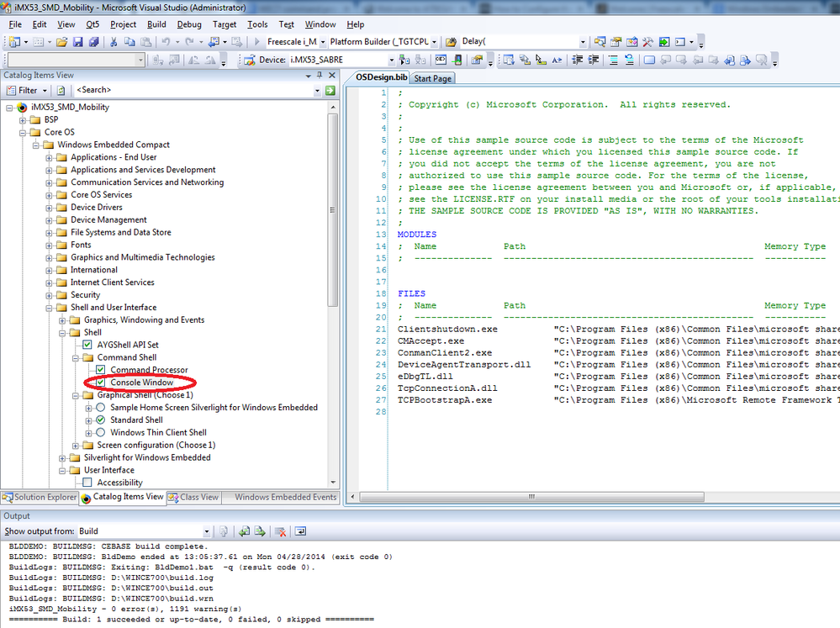Switch to the Solution Explorer tab
This screenshot has height=628, width=840.
[40, 497]
